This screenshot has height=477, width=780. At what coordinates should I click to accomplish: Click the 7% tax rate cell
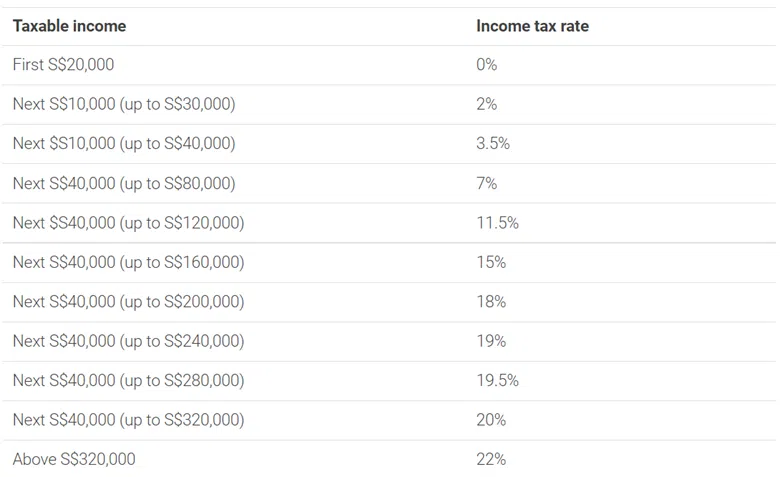(487, 183)
